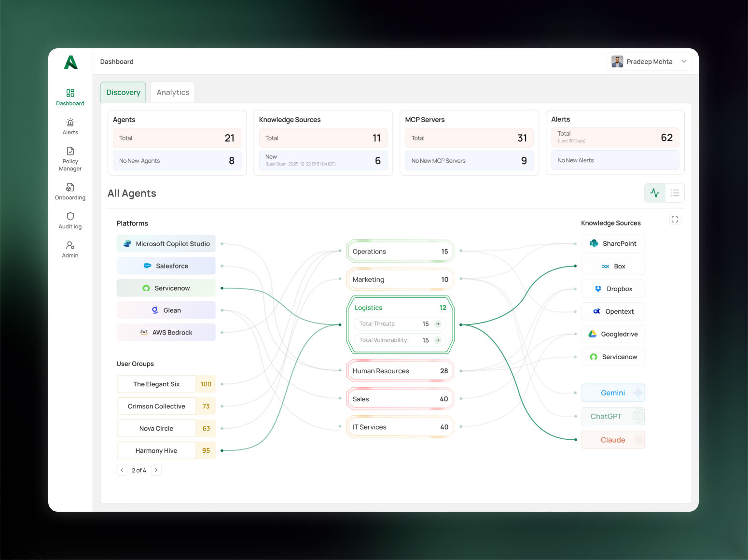Click the AWS logo icon
The image size is (748, 560).
144,332
